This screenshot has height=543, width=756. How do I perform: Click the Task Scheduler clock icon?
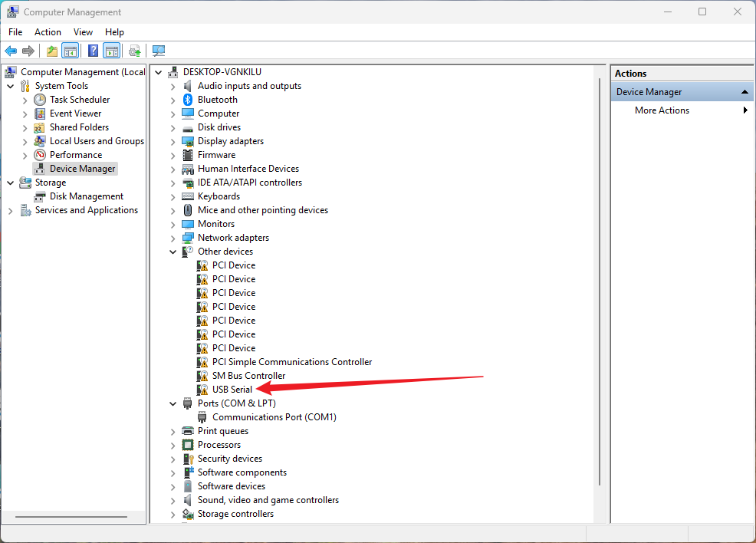point(40,100)
